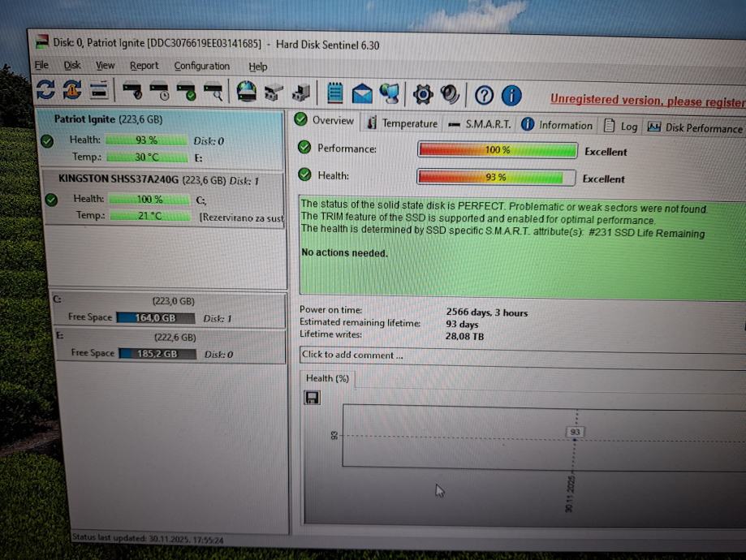Image resolution: width=746 pixels, height=560 pixels.
Task: Select the C: partition free space row
Action: pos(169,310)
